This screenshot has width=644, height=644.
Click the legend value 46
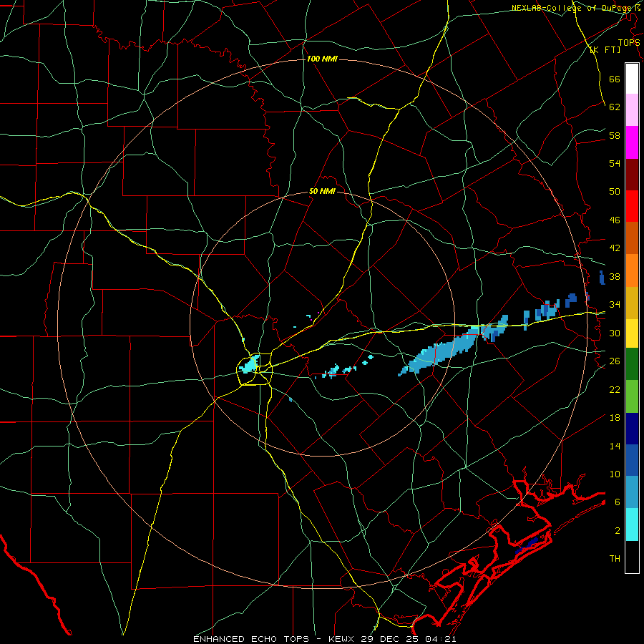(615, 220)
